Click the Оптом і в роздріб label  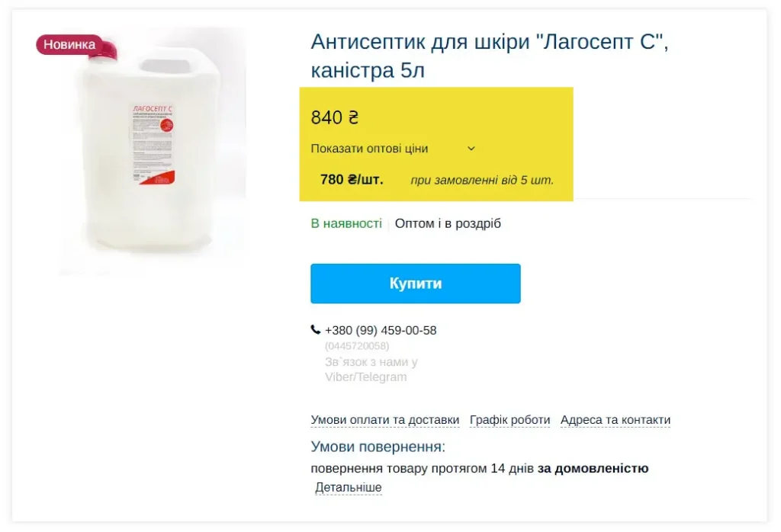click(x=448, y=224)
